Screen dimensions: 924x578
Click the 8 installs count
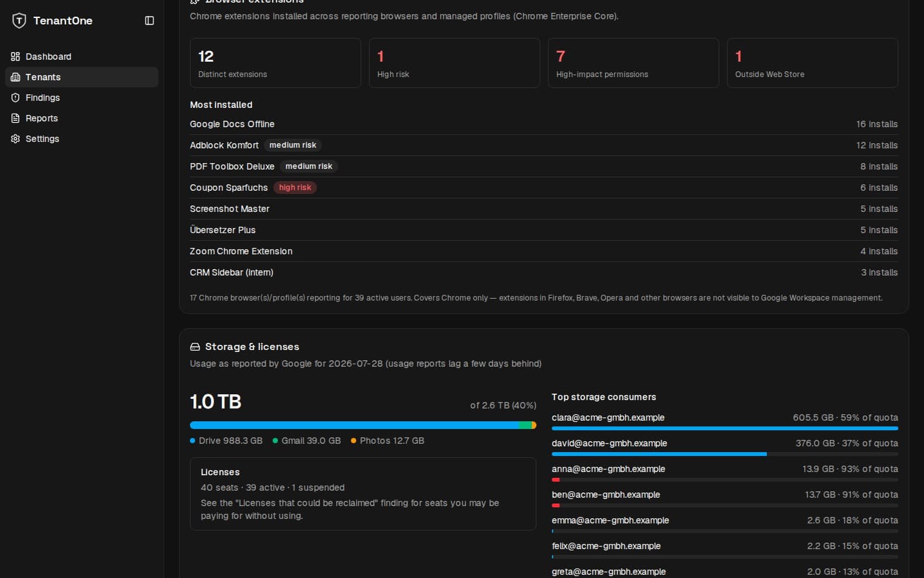point(879,166)
